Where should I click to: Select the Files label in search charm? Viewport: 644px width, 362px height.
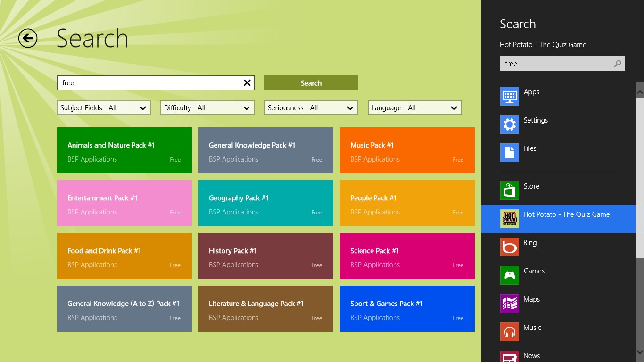pyautogui.click(x=530, y=148)
